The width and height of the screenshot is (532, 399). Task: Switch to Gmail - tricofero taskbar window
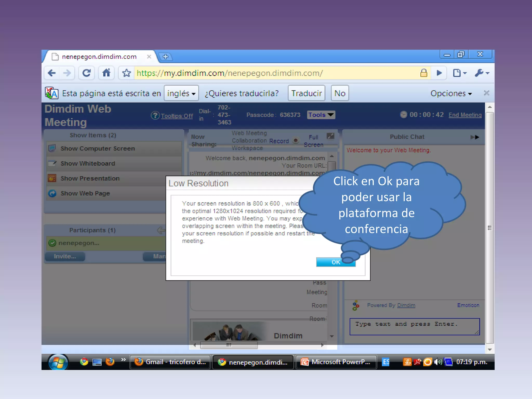(170, 362)
